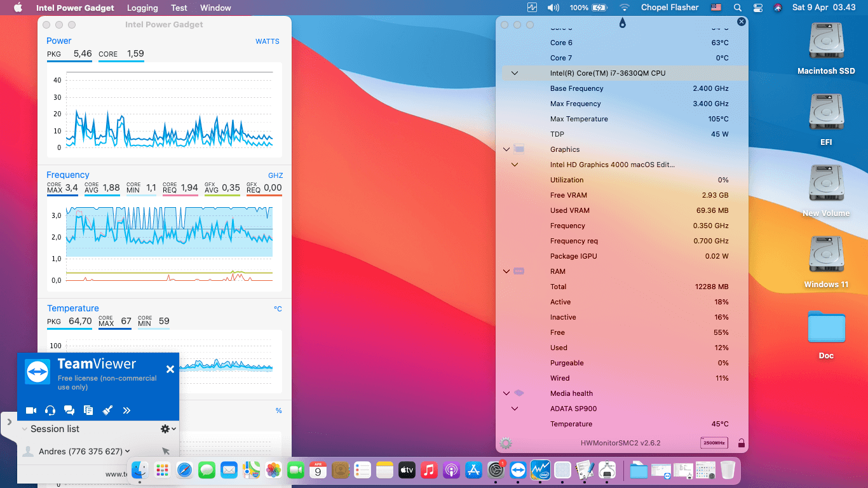This screenshot has width=868, height=488.
Task: Collapse the RAM section in HWMonitor
Action: tap(506, 271)
